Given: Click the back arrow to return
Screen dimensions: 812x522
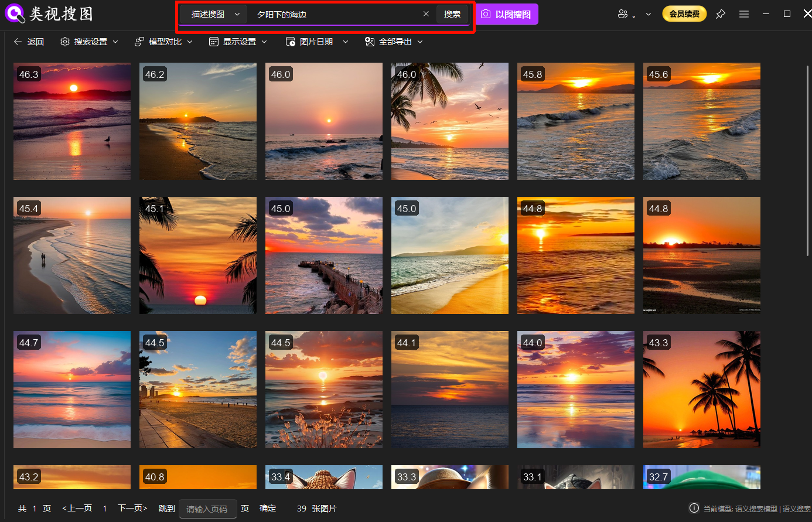Looking at the screenshot, I should click(x=18, y=41).
